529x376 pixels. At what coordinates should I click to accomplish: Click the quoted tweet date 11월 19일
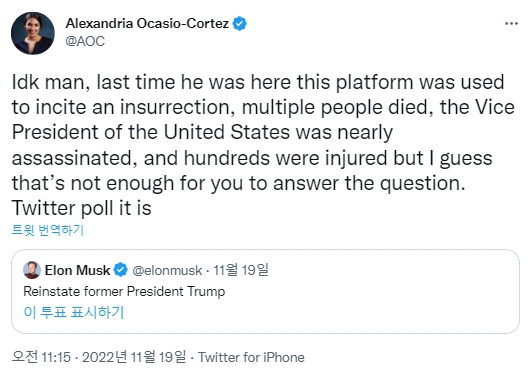tap(241, 270)
